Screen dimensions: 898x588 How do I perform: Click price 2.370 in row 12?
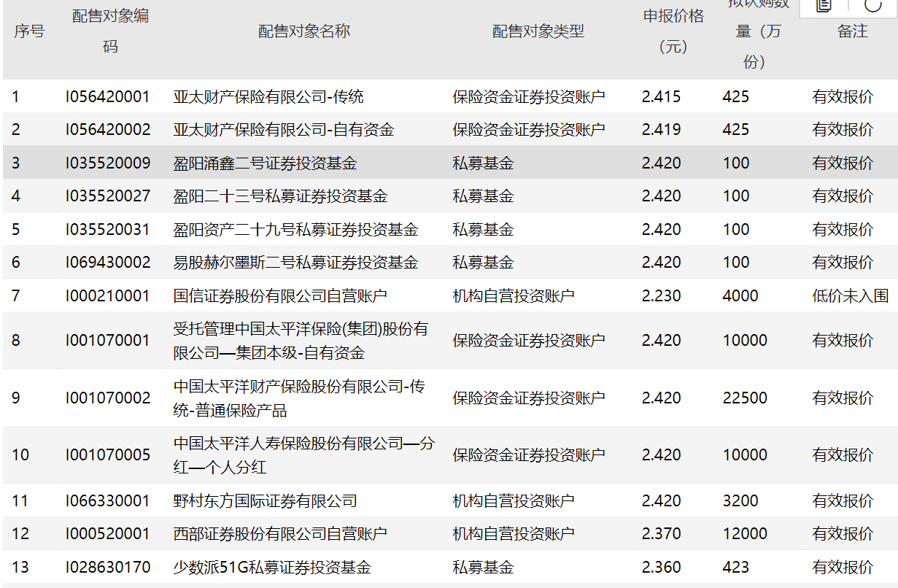[x=661, y=533]
